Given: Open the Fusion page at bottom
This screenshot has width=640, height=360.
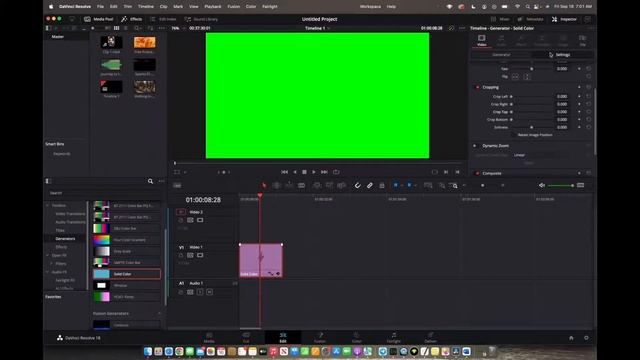Looking at the screenshot, I should click(320, 338).
